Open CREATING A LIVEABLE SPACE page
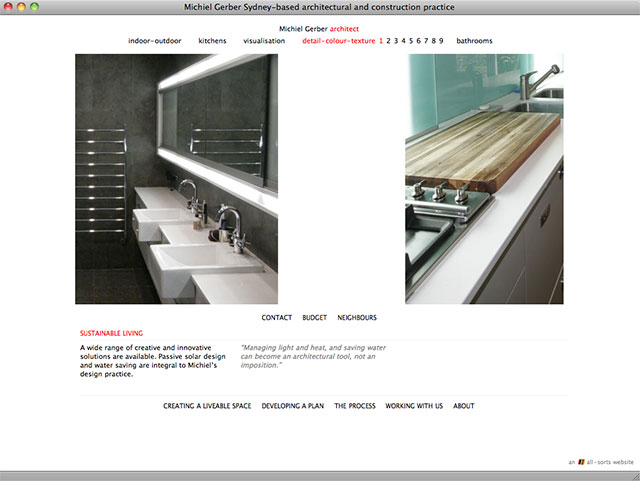The height and width of the screenshot is (481, 640). 207,406
